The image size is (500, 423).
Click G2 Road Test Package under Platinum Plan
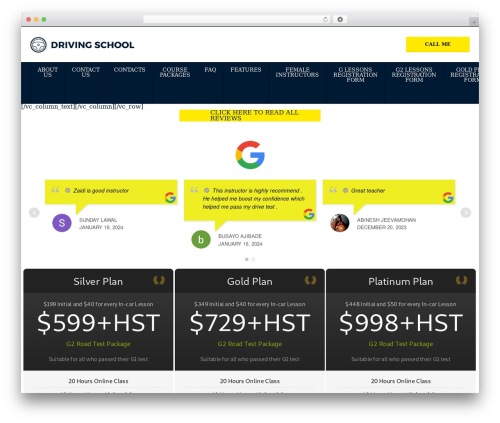(x=401, y=344)
